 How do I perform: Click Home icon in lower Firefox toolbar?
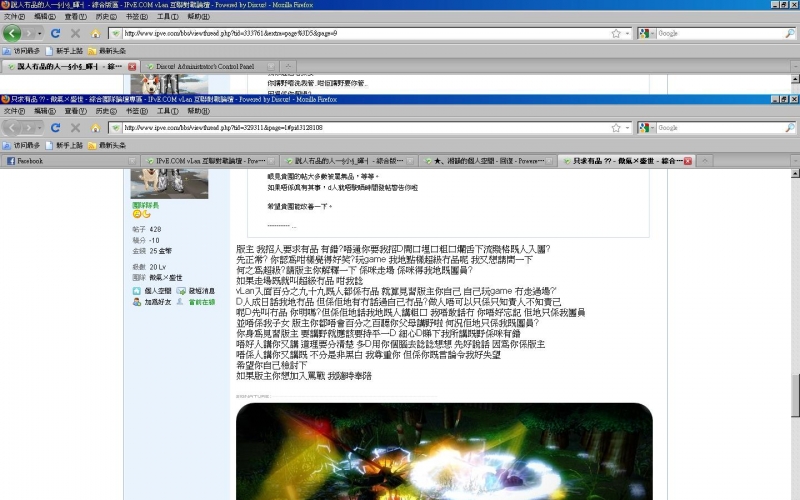(x=95, y=128)
